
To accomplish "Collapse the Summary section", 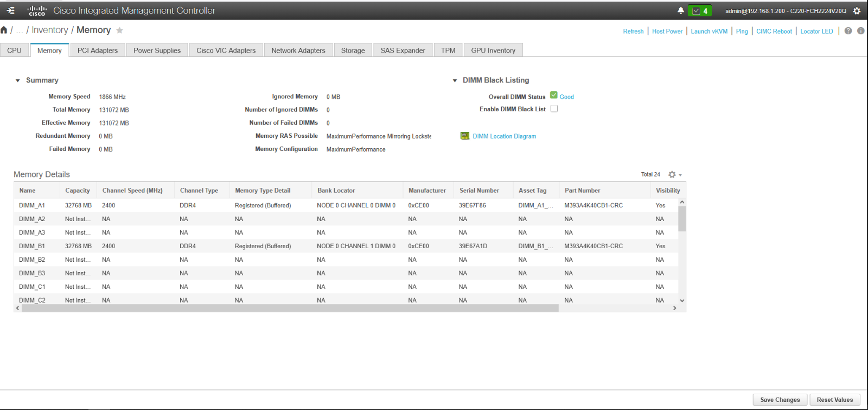I will coord(18,80).
